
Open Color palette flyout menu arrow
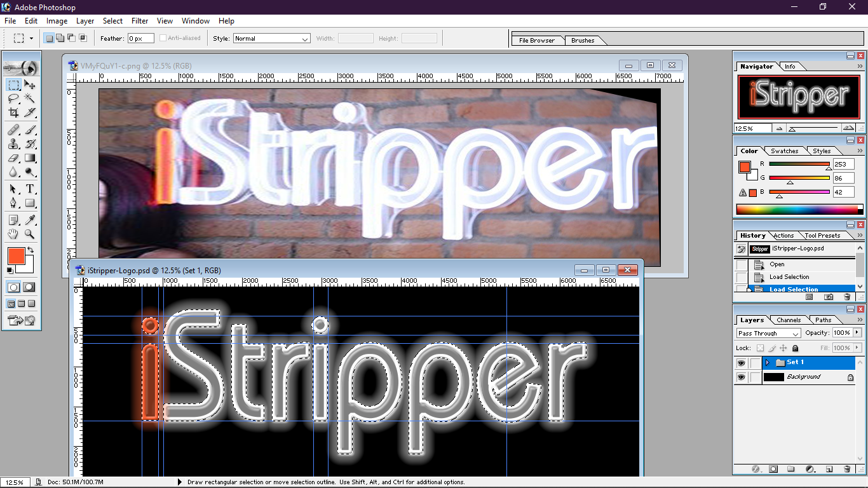860,151
